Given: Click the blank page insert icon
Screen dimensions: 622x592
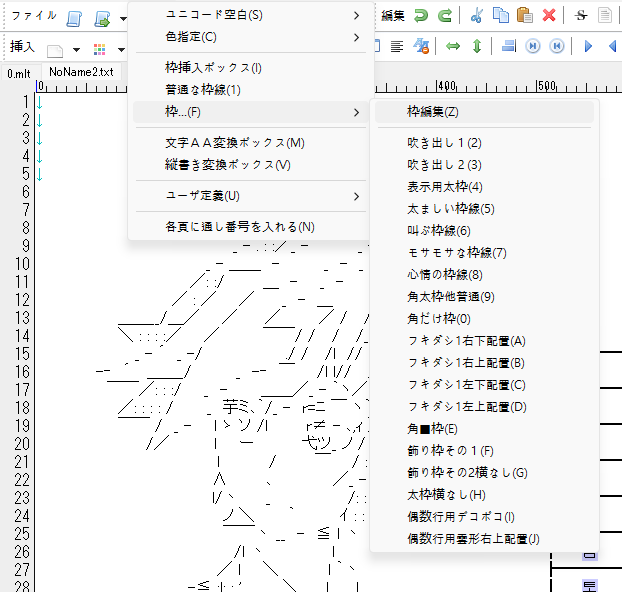Looking at the screenshot, I should tap(55, 50).
